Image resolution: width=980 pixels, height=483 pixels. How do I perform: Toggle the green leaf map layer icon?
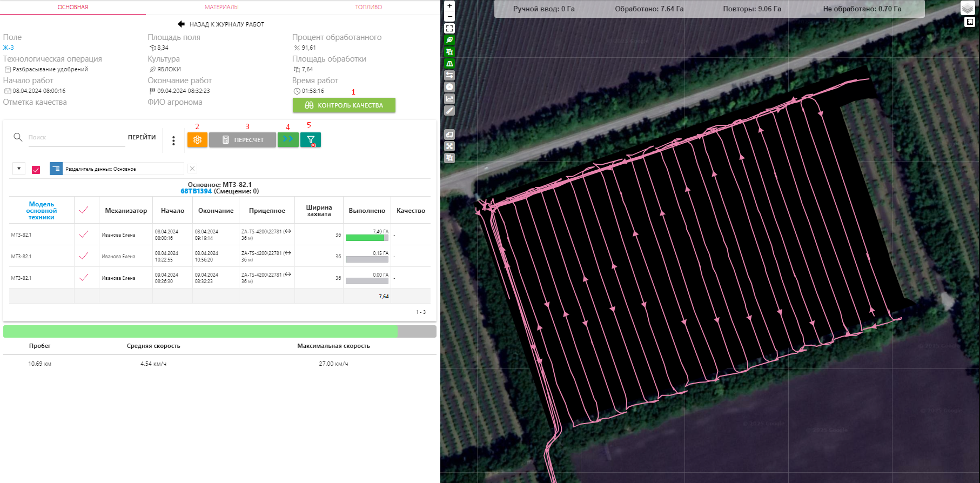point(449,40)
